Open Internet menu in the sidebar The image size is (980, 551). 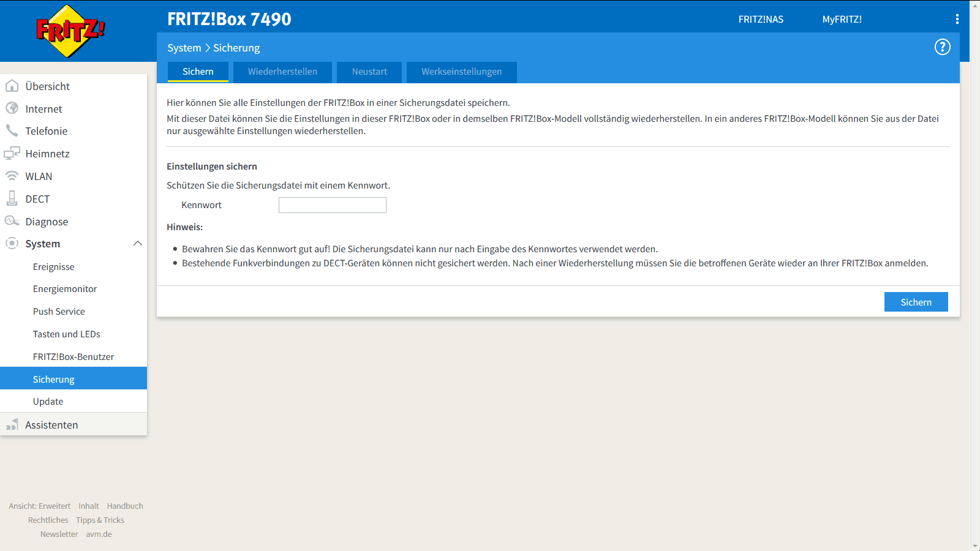point(73,109)
